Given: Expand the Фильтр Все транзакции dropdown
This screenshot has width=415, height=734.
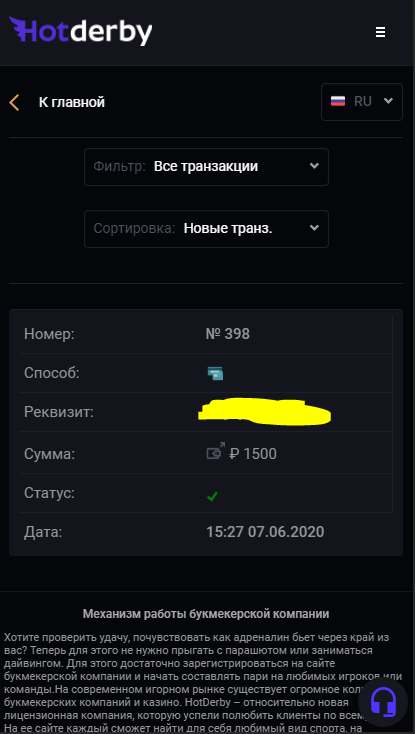Looking at the screenshot, I should point(206,167).
